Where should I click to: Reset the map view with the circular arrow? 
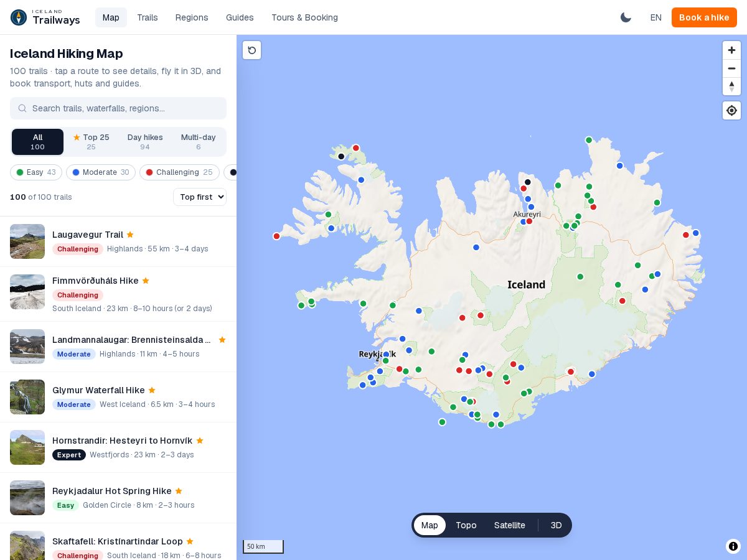pos(252,50)
